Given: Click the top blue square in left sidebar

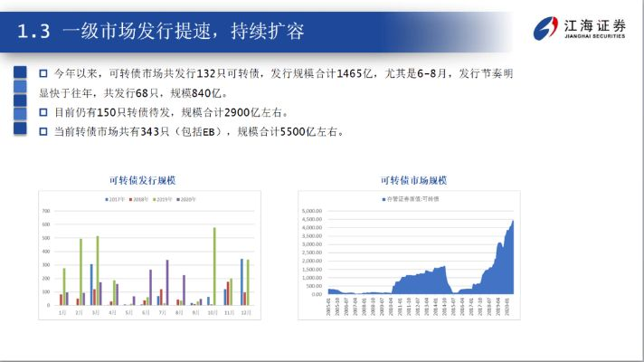Looking at the screenshot, I should (x=19, y=71).
